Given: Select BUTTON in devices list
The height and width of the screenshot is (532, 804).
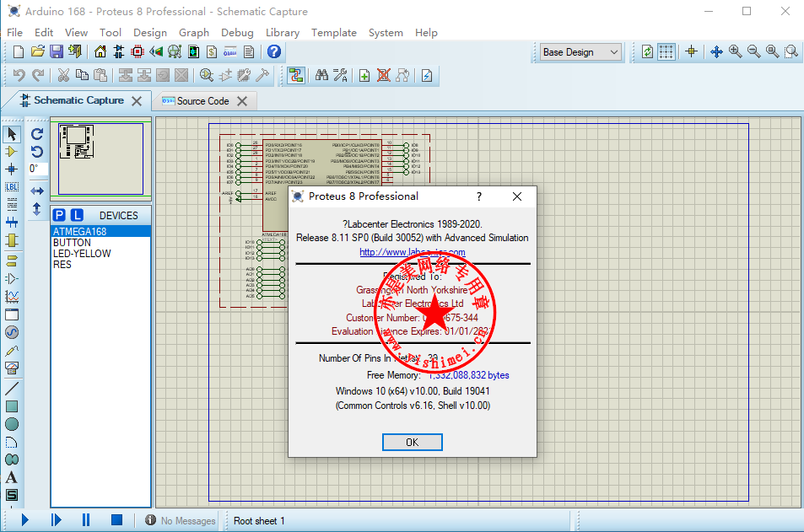Looking at the screenshot, I should tap(100, 243).
